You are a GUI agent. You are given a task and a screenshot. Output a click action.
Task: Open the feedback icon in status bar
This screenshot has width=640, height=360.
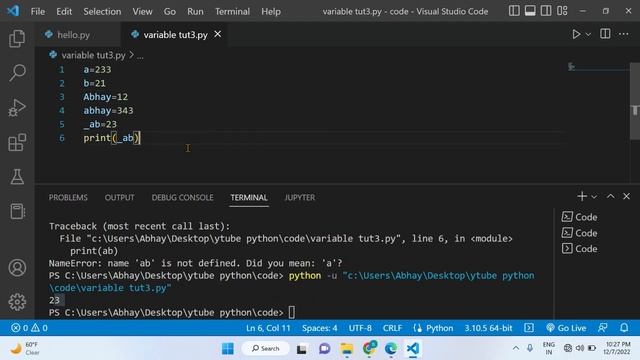tap(602, 328)
